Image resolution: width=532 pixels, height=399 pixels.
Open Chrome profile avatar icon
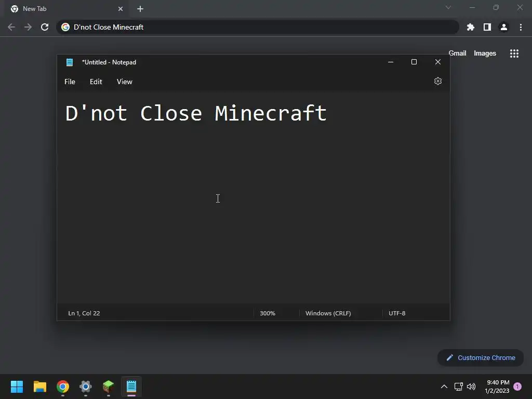point(503,27)
